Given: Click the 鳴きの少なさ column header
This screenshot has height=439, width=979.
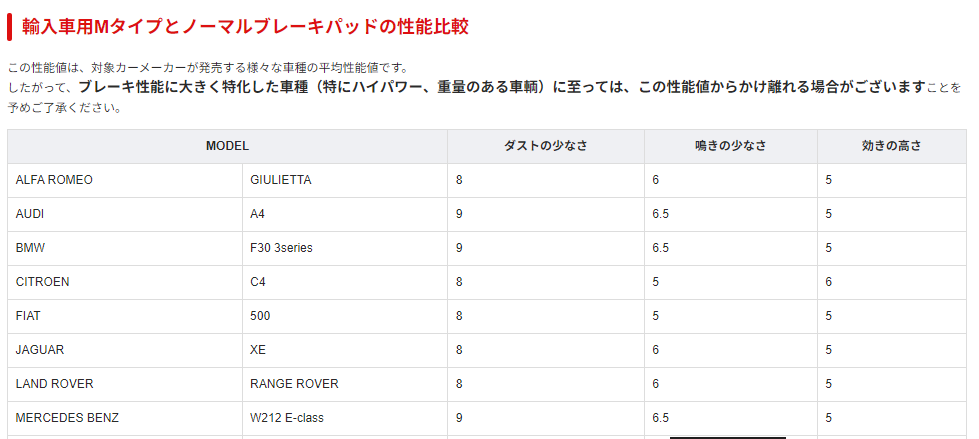Looking at the screenshot, I should pos(730,146).
